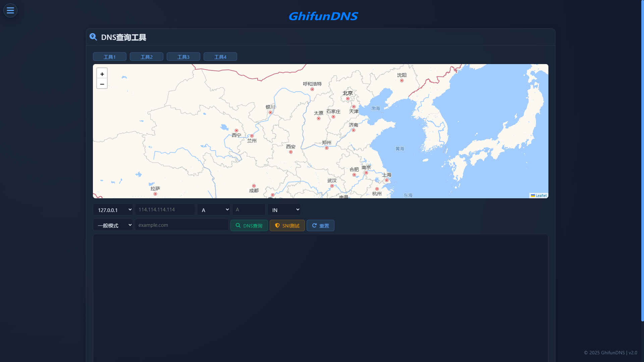Click the DNS查询 button
The image size is (644, 362).
coord(249,225)
